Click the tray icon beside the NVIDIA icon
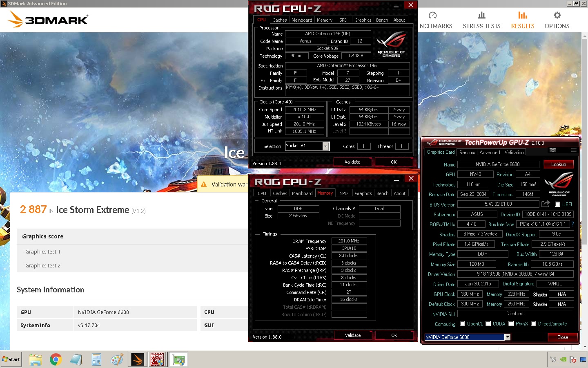The height and width of the screenshot is (368, 588). coord(553,360)
